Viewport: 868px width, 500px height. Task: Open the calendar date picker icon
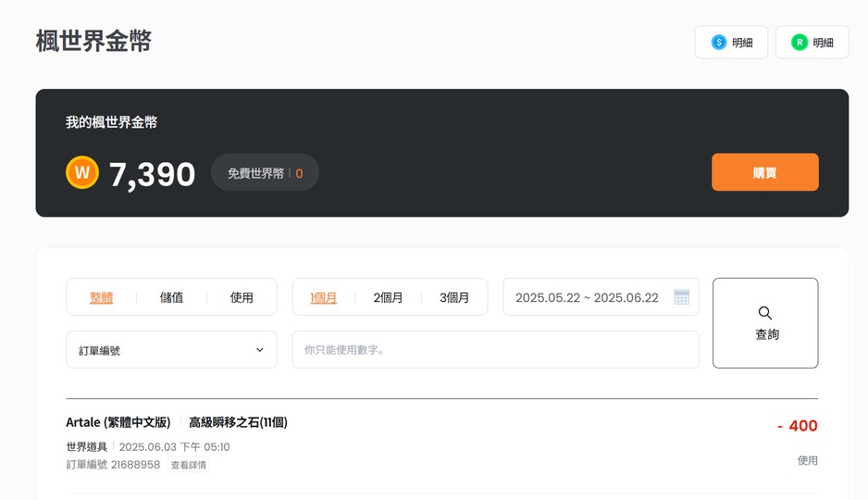681,297
